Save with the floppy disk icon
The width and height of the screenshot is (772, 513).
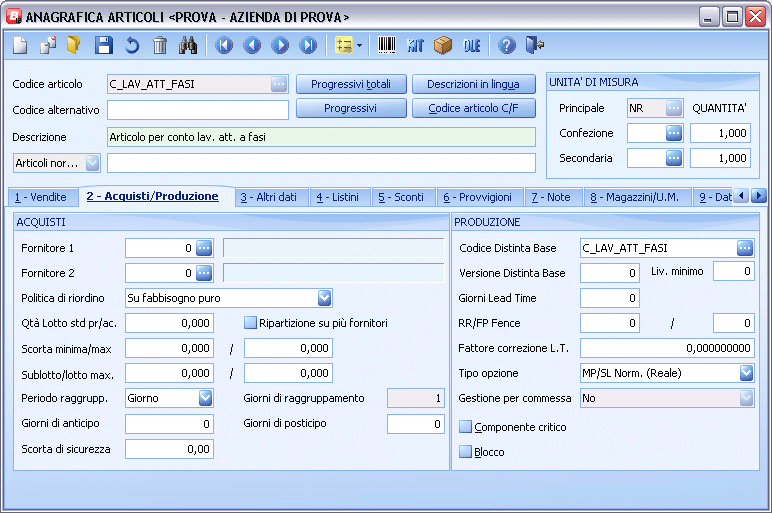click(x=103, y=45)
